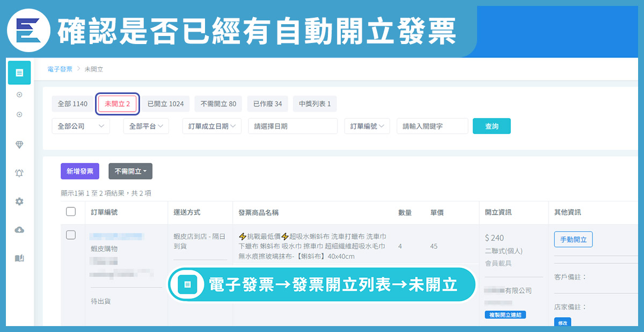Click the cloud download icon in sidebar
Image resolution: width=644 pixels, height=332 pixels.
[19, 230]
